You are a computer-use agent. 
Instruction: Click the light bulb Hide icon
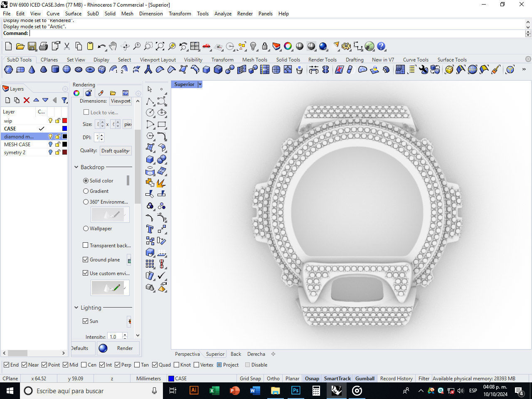253,46
